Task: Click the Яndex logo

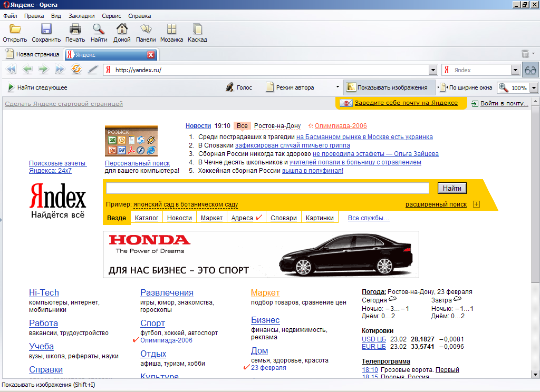Action: [x=58, y=196]
